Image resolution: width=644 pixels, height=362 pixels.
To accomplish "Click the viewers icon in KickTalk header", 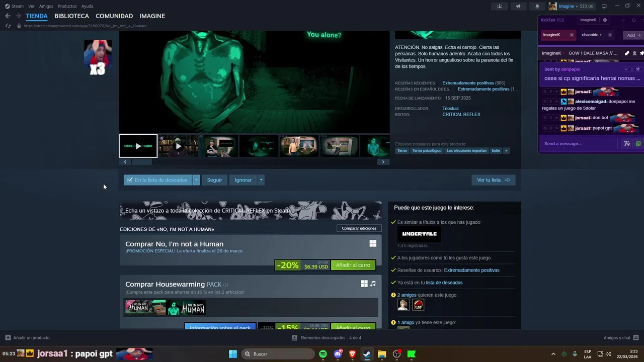I will pos(634,53).
